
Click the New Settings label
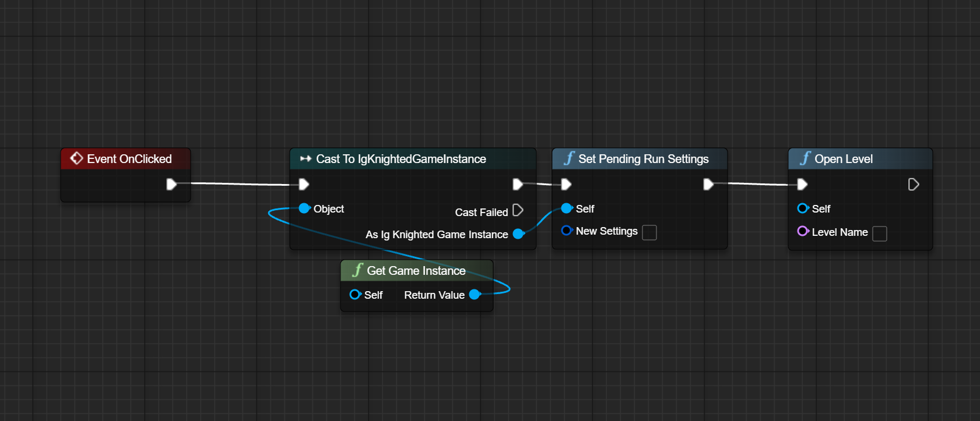pyautogui.click(x=607, y=231)
